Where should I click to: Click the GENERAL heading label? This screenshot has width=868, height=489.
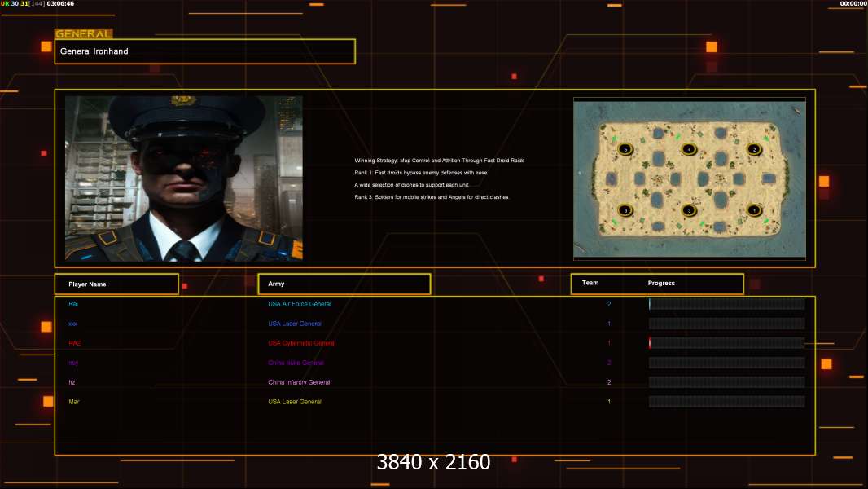(x=84, y=33)
